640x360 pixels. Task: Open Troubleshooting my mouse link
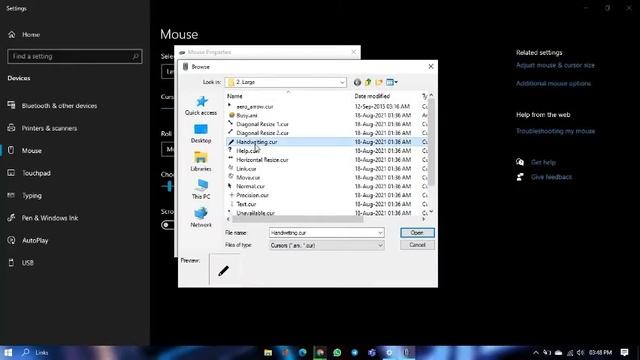pyautogui.click(x=556, y=131)
